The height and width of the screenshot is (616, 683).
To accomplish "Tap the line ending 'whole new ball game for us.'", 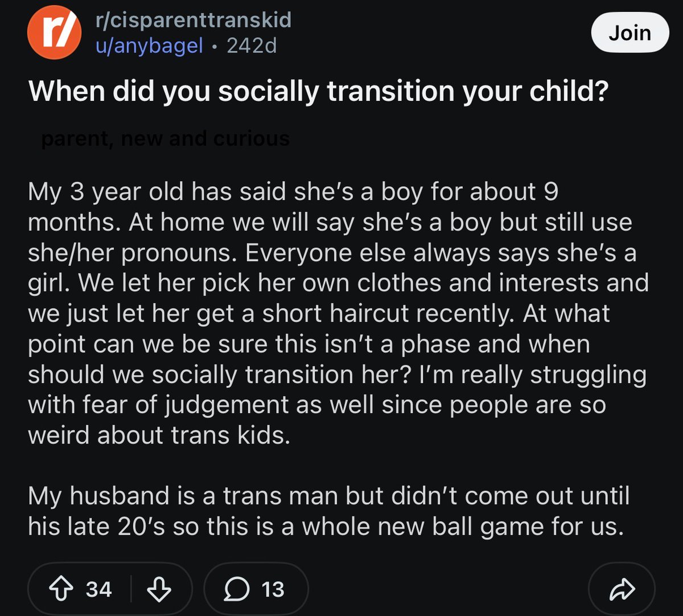I will pyautogui.click(x=326, y=527).
